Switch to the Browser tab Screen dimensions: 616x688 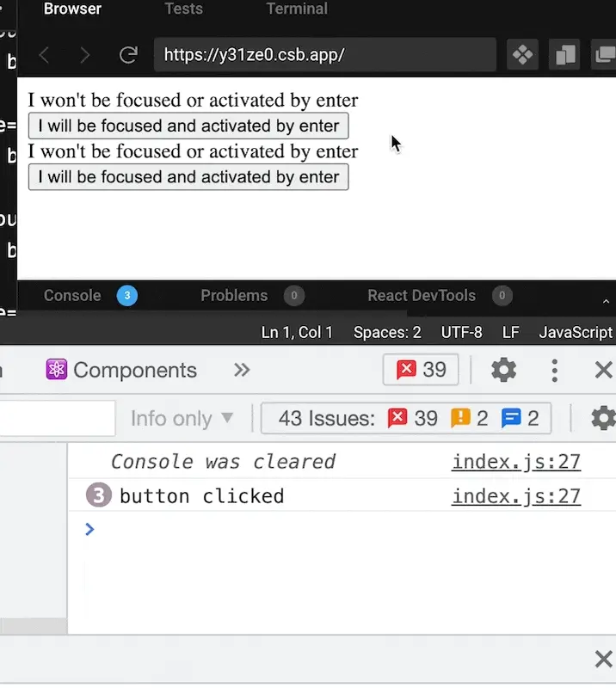72,9
